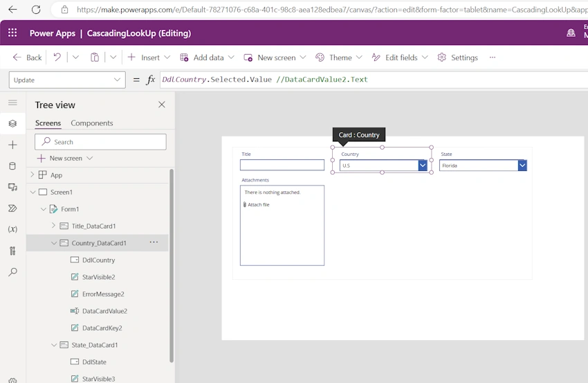This screenshot has width=588, height=383.
Task: Collapse the State_DataCard1 node
Action: point(54,345)
